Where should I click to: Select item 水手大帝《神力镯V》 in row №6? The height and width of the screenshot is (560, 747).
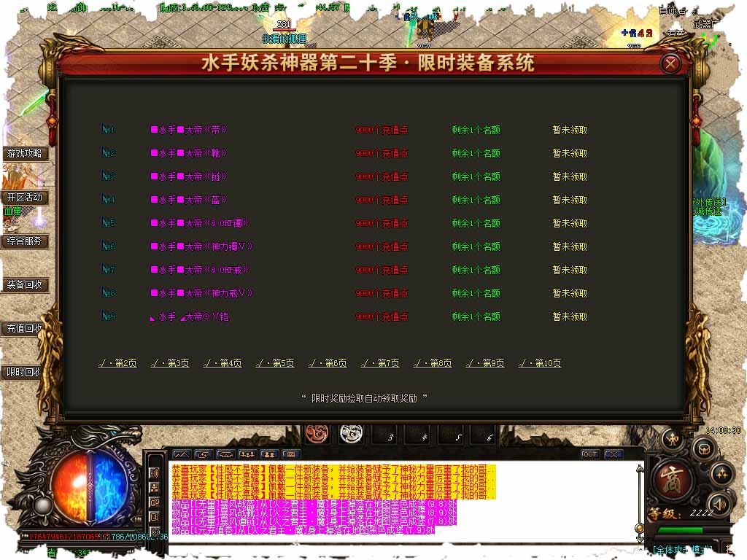point(202,246)
